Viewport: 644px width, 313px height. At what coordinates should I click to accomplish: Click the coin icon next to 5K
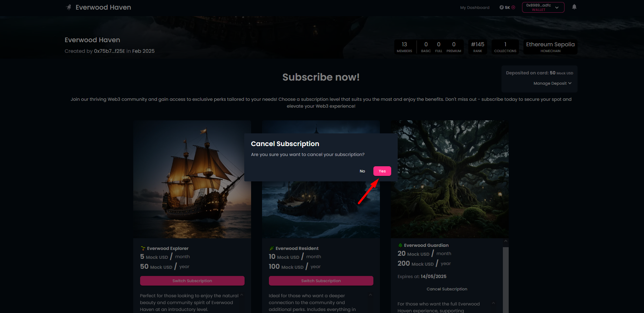(x=501, y=8)
